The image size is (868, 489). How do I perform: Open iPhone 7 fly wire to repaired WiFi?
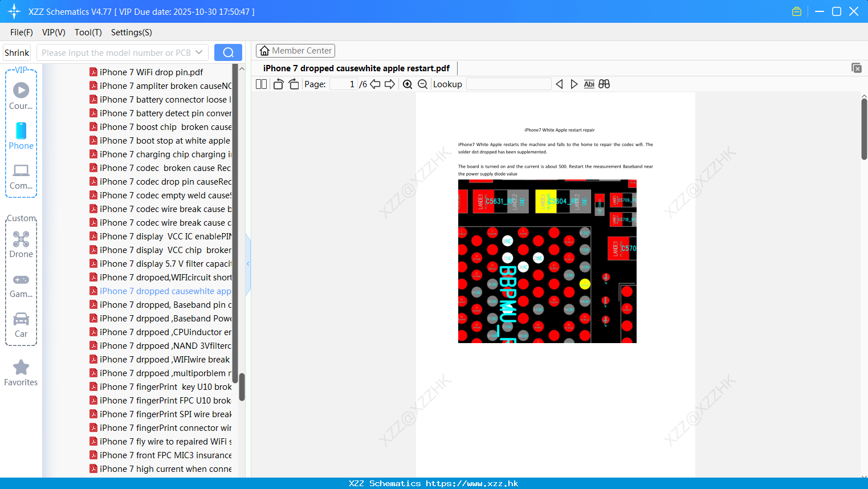tap(161, 442)
